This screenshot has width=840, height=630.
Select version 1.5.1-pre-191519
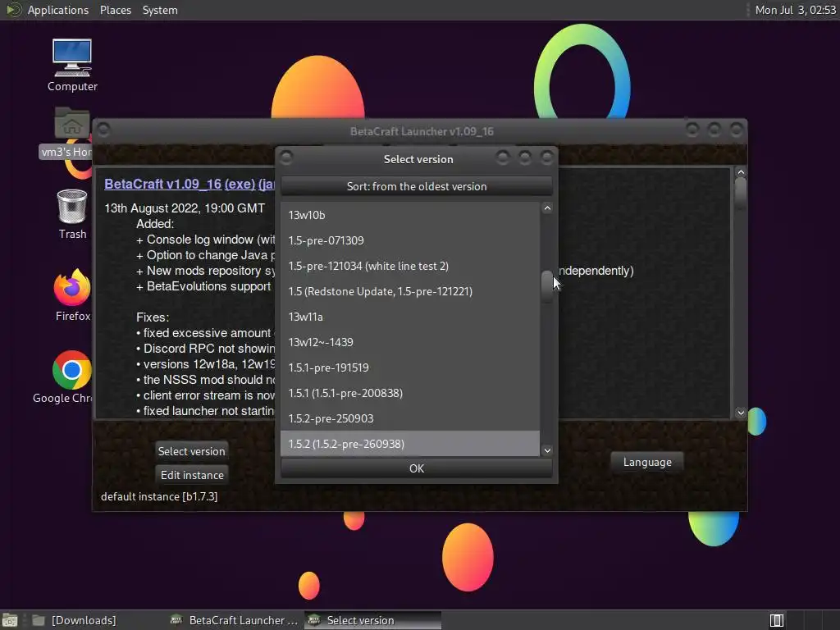click(x=410, y=367)
